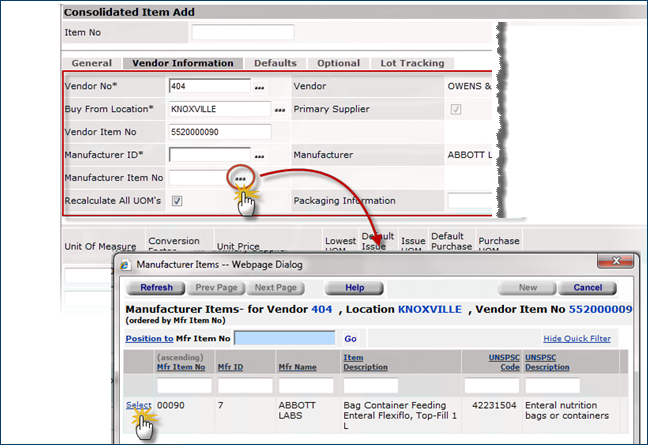Screen dimensions: 648x445
Task: Toggle the Primary Supplier checkbox
Action: 457,109
